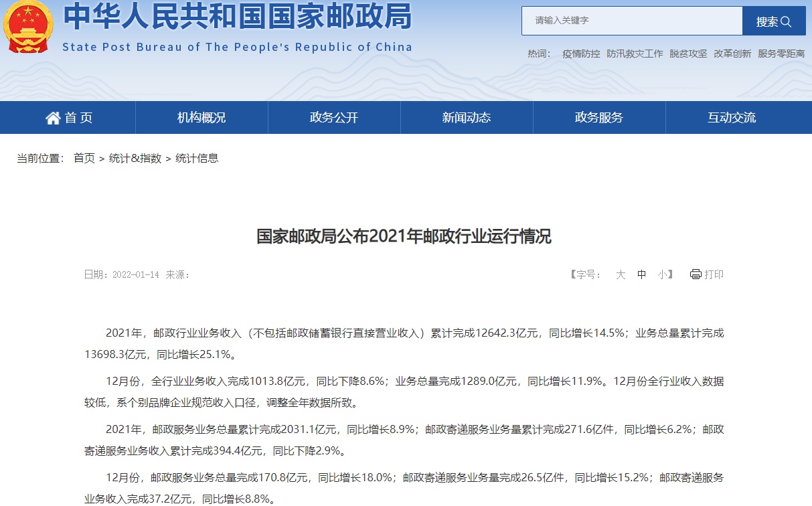
Task: Select large font size 大
Action: point(621,274)
